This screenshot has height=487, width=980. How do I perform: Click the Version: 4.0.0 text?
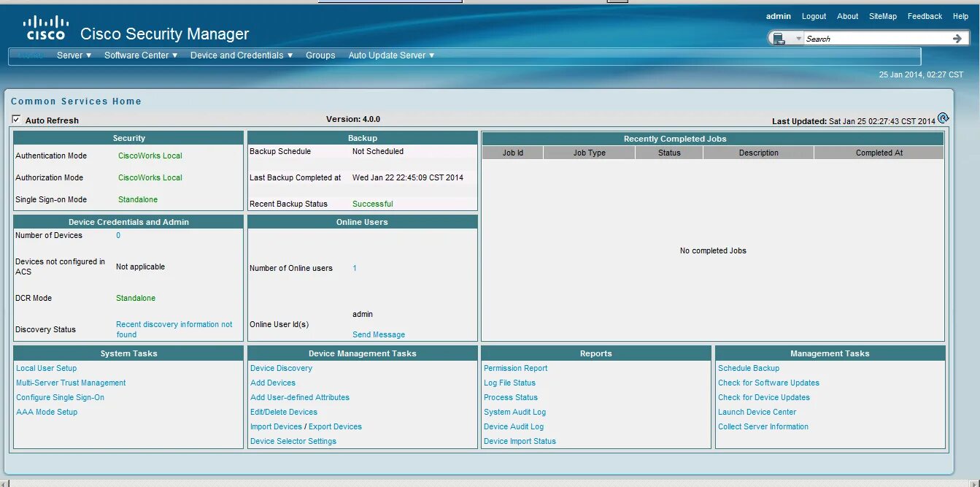[353, 119]
